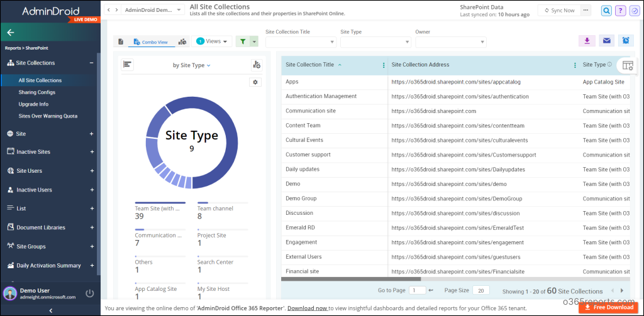Open the chart settings gear icon

tap(255, 82)
